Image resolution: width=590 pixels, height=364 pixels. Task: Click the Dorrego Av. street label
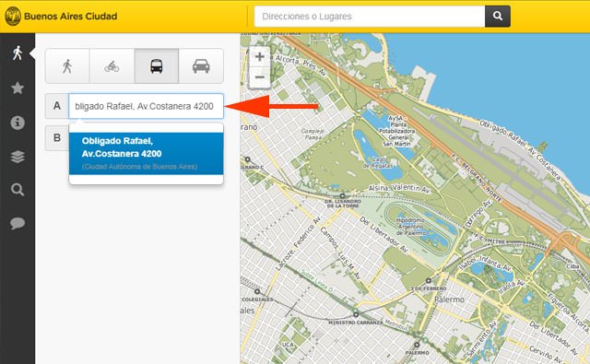(x=478, y=213)
